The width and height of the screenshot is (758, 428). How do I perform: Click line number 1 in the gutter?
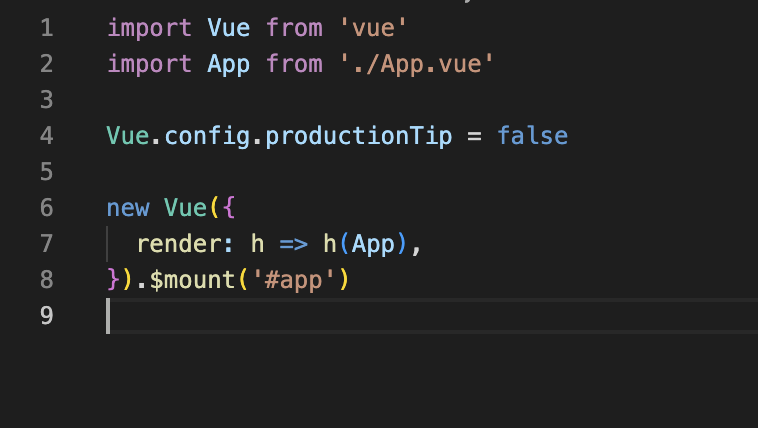pos(47,28)
